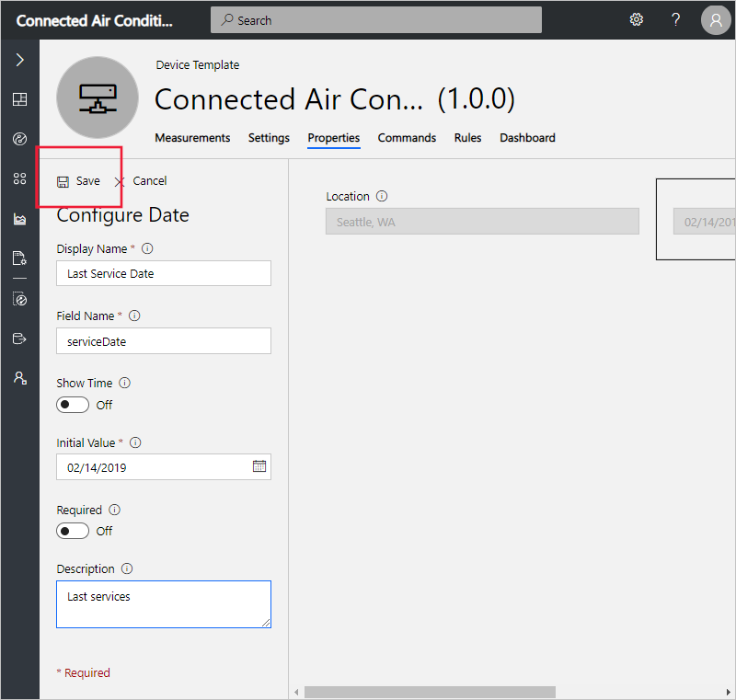This screenshot has width=736, height=700.
Task: Open Device Explorer gauge icon in sidebar
Action: [19, 139]
